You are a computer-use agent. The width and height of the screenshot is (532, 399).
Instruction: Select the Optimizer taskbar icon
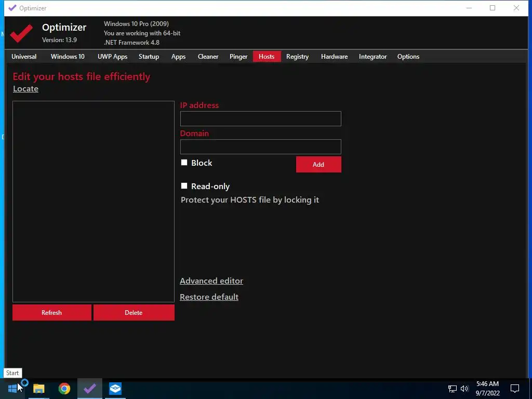coord(90,389)
